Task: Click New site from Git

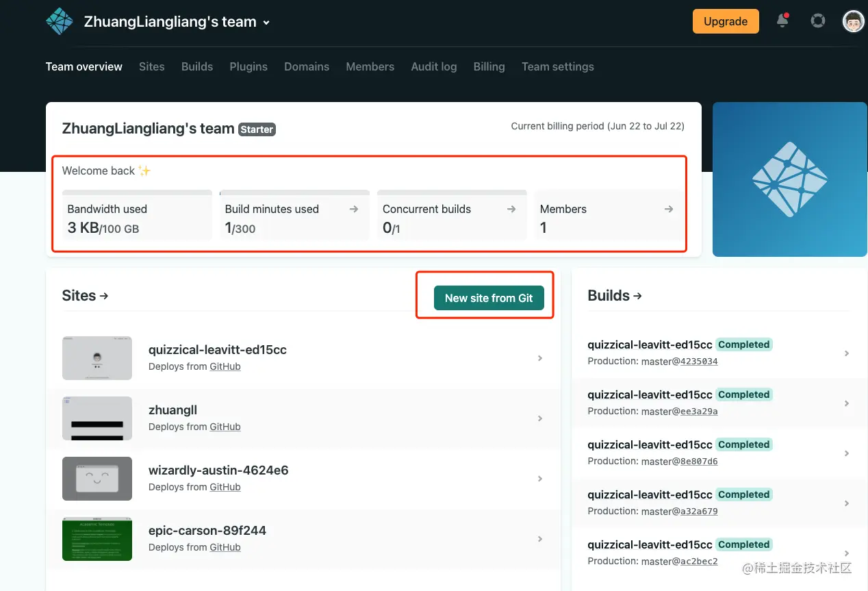Action: click(x=489, y=298)
